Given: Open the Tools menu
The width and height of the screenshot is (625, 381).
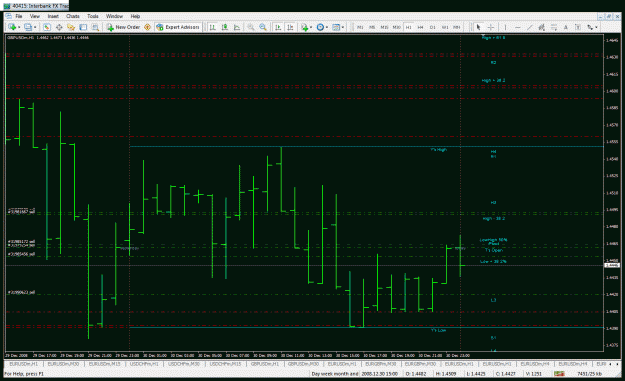Looking at the screenshot, I should point(93,16).
